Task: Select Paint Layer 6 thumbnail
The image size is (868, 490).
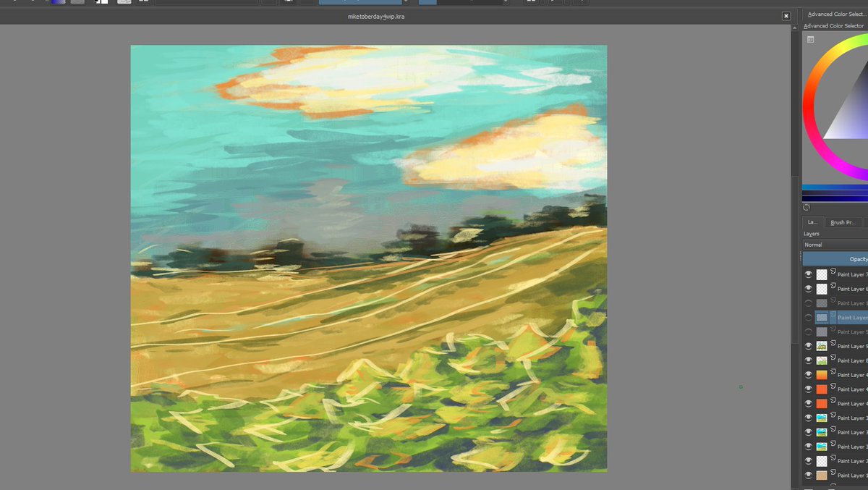Action: (822, 289)
